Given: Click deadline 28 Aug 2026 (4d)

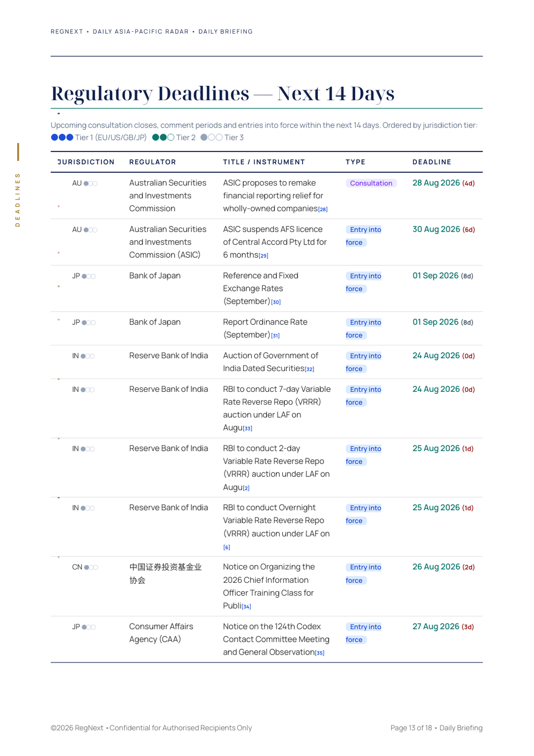Looking at the screenshot, I should [x=444, y=183].
